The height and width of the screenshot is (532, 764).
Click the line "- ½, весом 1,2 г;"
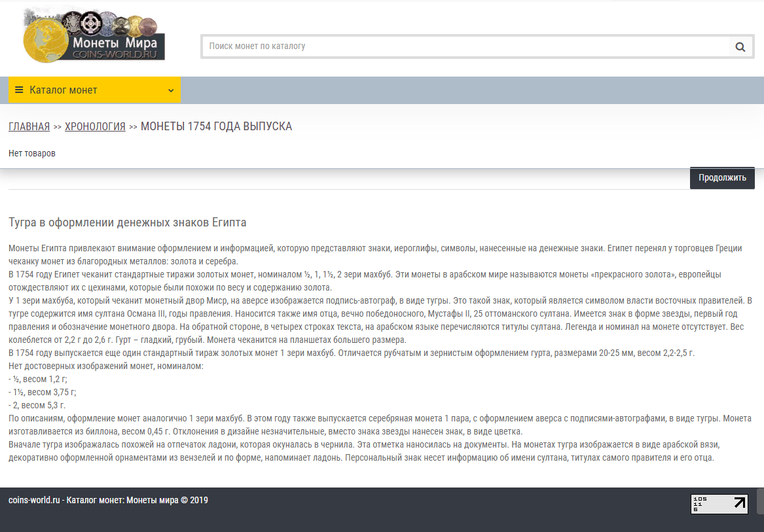38,378
